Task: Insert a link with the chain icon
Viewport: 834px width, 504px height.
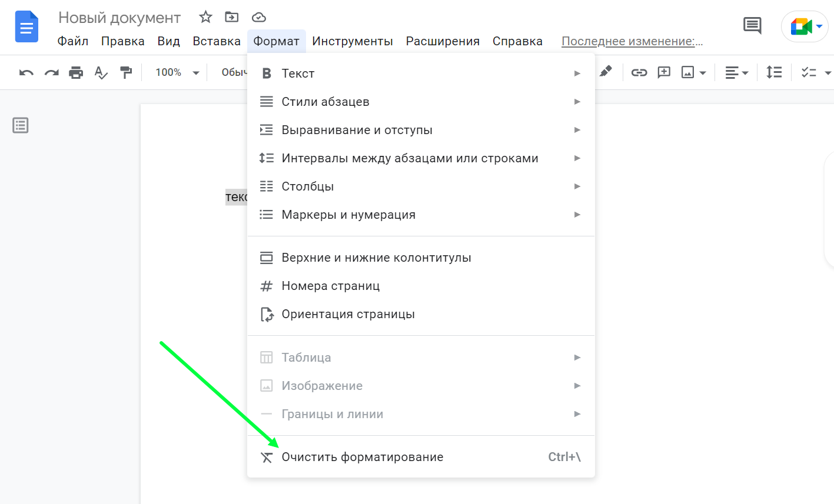Action: [639, 72]
